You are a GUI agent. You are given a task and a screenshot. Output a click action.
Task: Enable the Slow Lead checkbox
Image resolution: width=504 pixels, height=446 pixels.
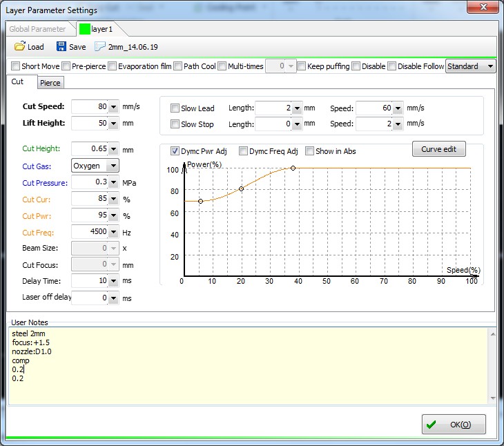coord(175,108)
